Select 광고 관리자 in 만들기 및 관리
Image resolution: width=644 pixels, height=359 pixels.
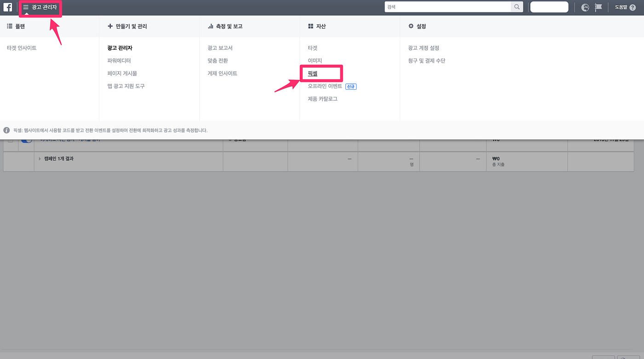tap(120, 48)
